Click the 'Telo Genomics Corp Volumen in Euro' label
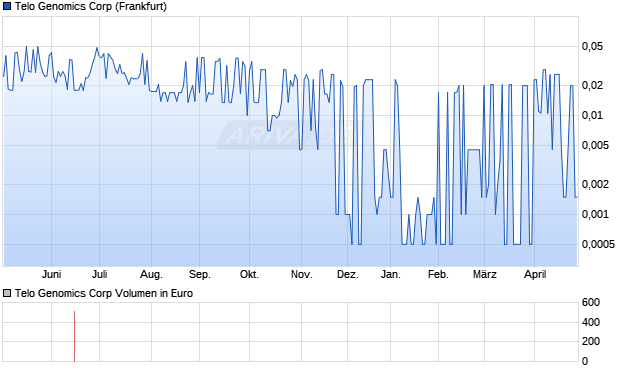 [x=104, y=293]
